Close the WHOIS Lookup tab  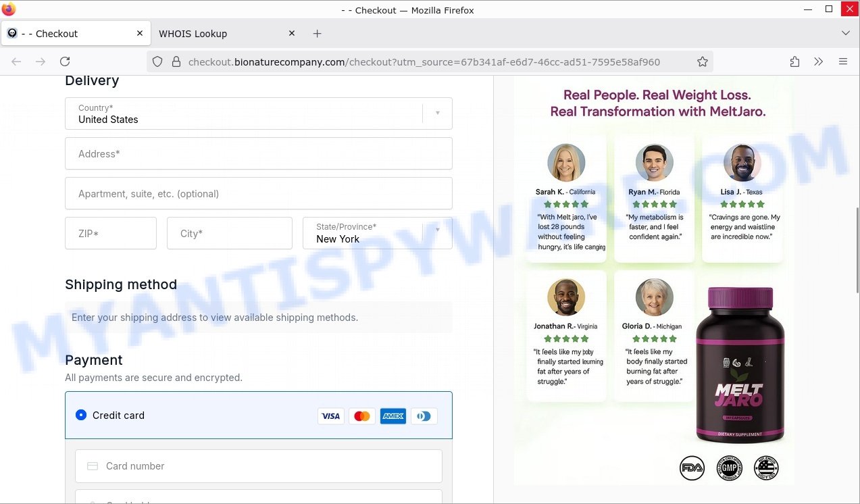click(292, 33)
